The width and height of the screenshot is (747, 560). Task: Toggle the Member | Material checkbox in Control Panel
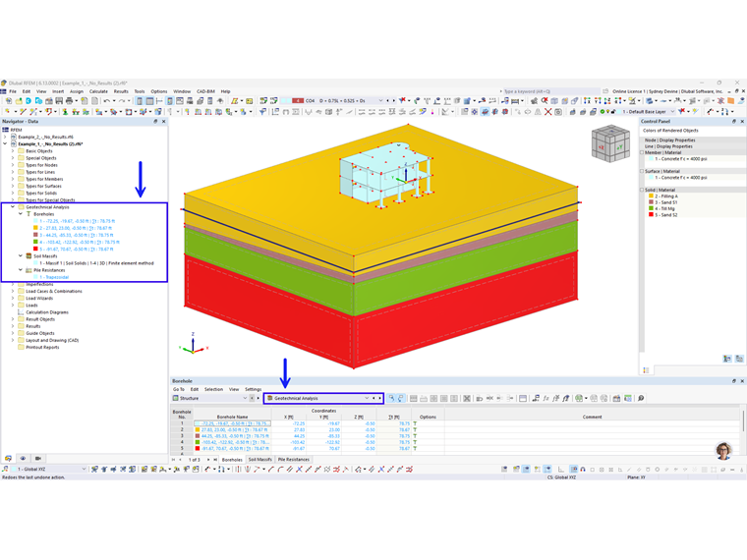click(642, 153)
